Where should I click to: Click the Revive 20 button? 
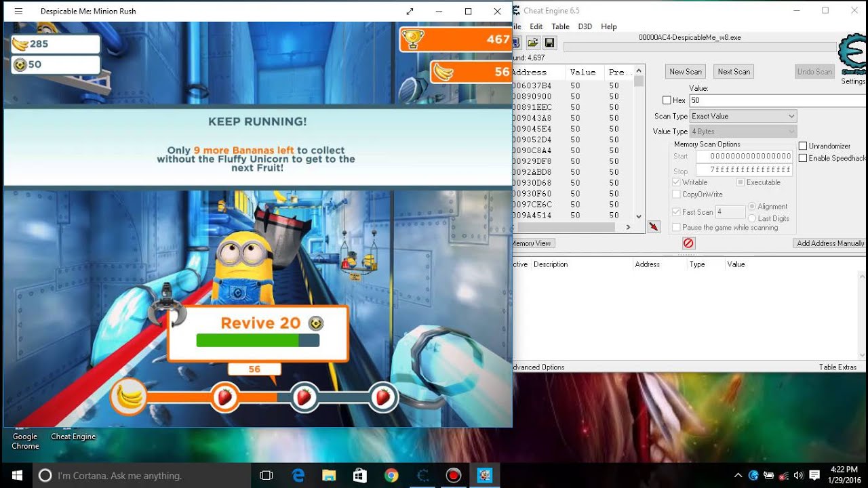[258, 333]
